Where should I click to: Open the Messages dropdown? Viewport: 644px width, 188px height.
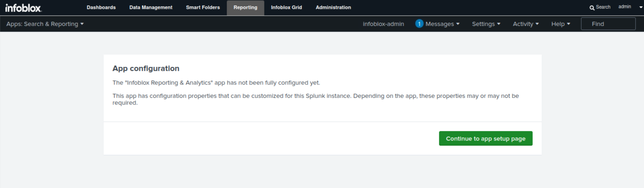(442, 24)
